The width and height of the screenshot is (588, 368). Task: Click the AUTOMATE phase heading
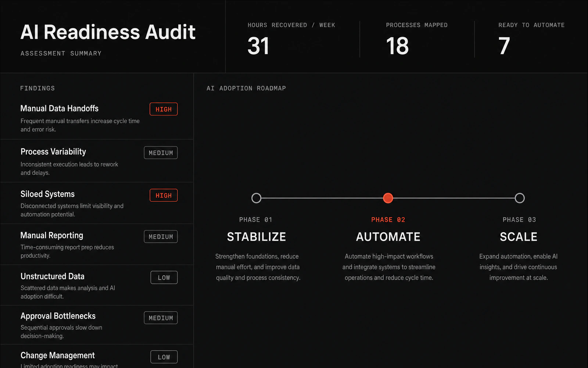tap(388, 237)
